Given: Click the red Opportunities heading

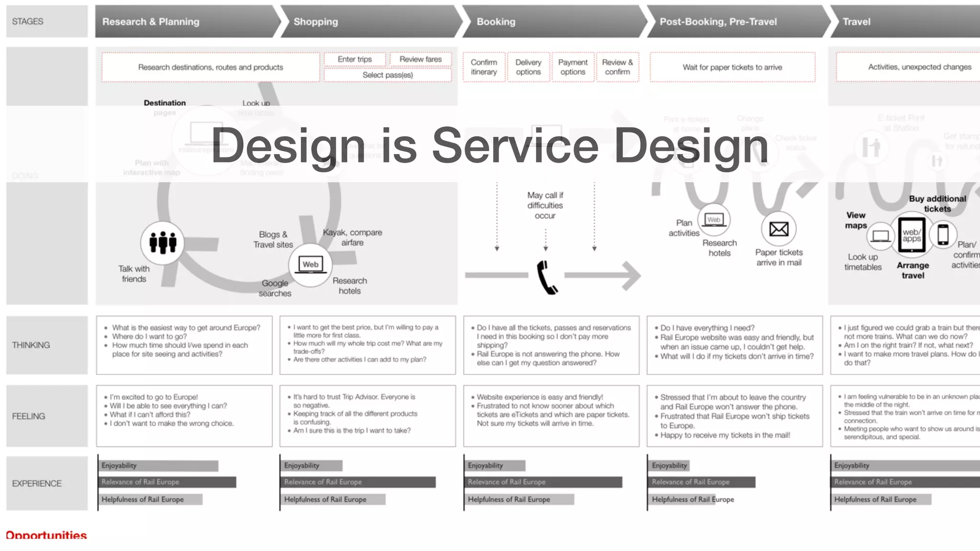Looking at the screenshot, I should pos(46,535).
